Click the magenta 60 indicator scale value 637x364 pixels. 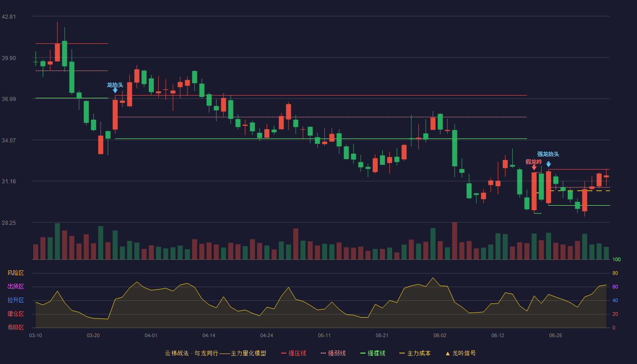coord(615,287)
